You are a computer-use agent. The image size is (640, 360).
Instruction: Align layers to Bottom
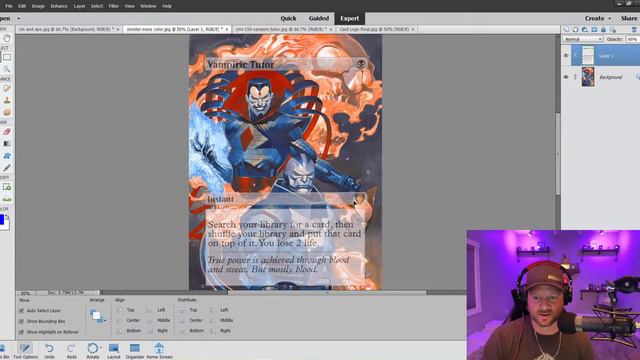[x=129, y=331]
